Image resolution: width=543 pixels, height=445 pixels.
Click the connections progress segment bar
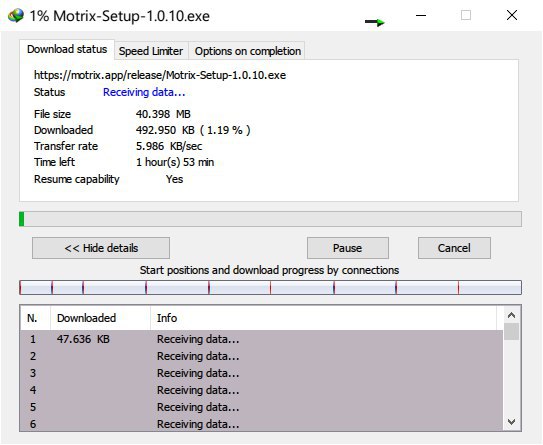[x=270, y=288]
